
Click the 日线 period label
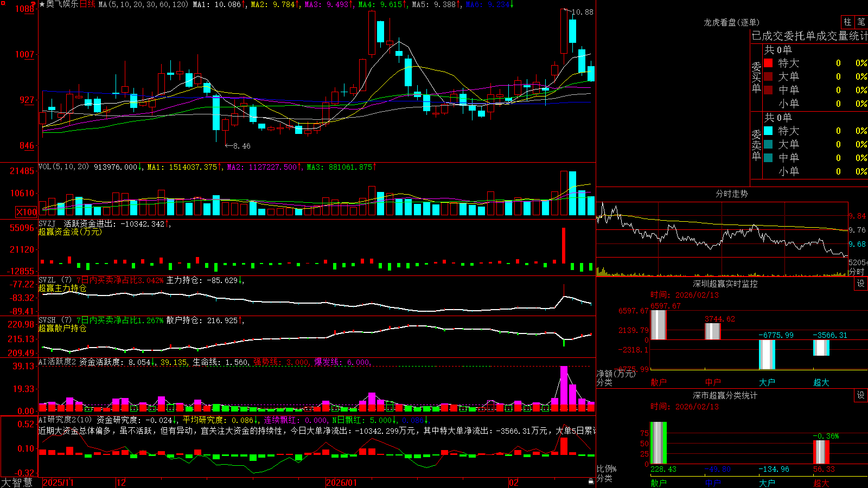[x=87, y=4]
